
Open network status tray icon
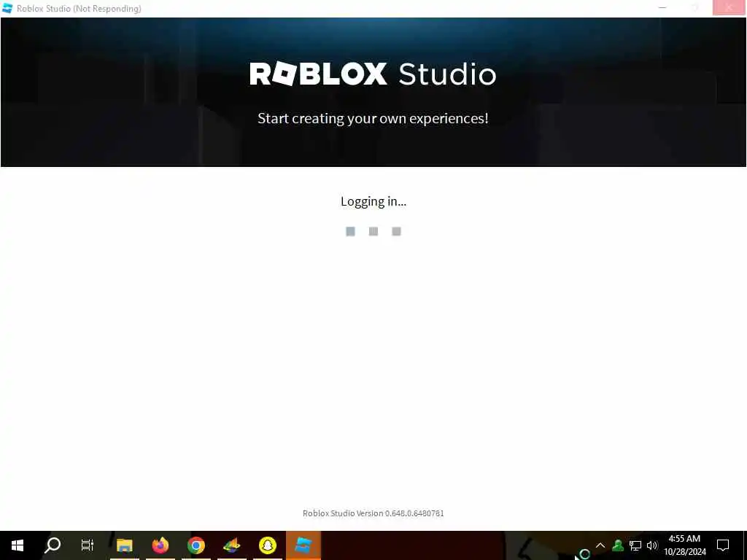click(635, 545)
